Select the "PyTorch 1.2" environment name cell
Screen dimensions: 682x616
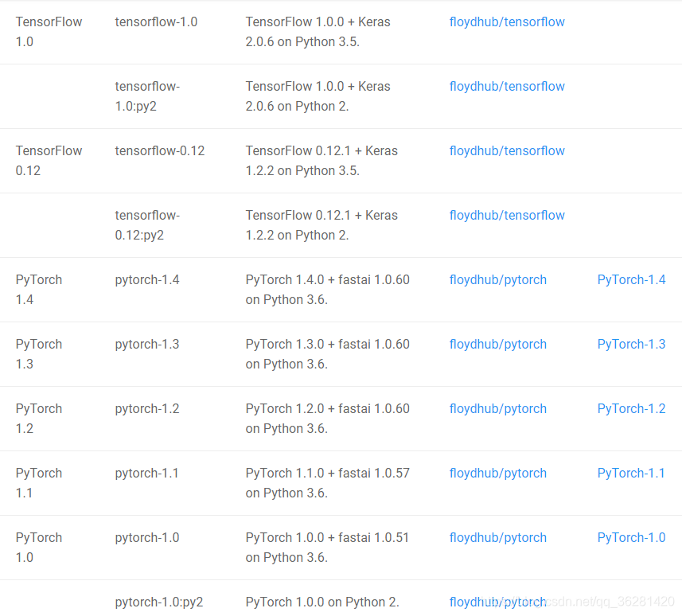(39, 418)
